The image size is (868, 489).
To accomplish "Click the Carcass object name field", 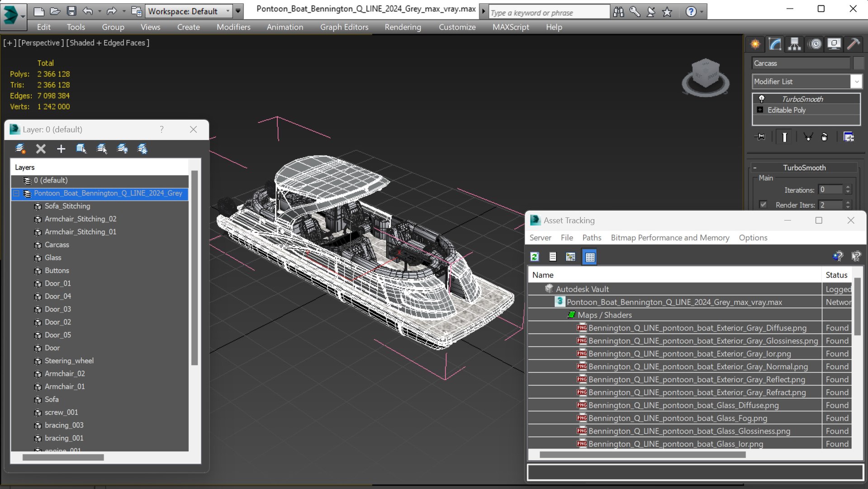I will click(x=801, y=63).
